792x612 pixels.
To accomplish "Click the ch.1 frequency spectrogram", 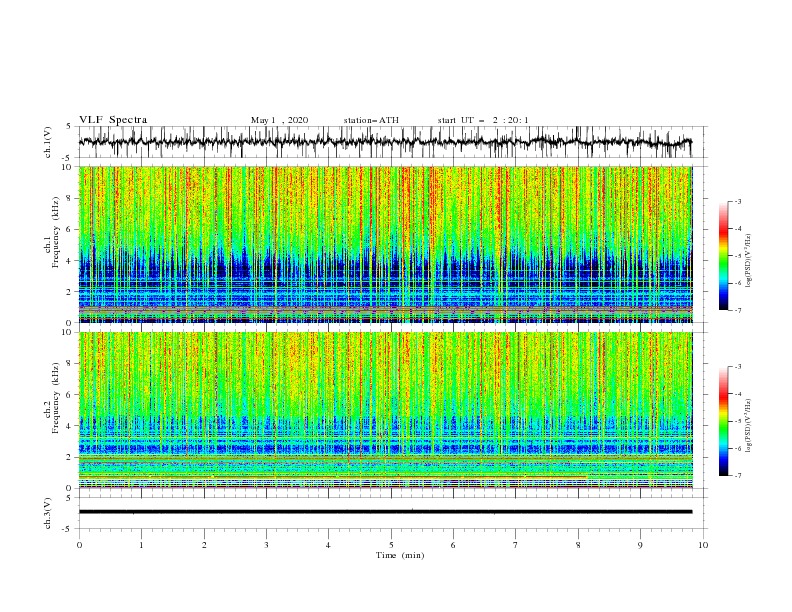I will click(385, 244).
